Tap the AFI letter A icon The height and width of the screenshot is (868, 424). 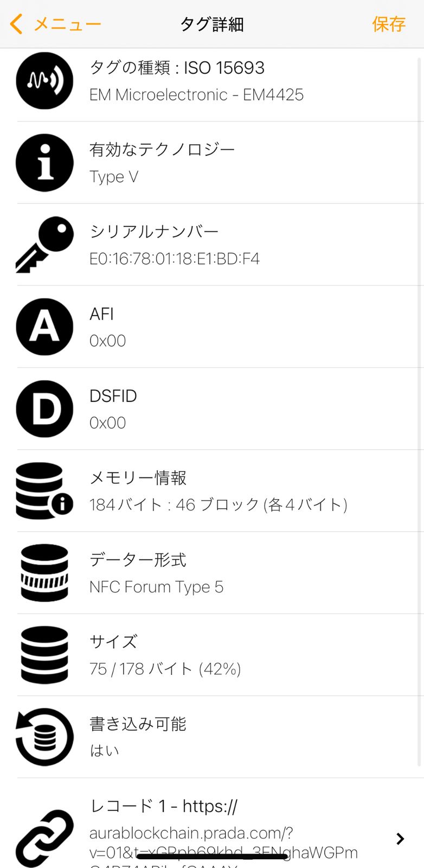(44, 327)
